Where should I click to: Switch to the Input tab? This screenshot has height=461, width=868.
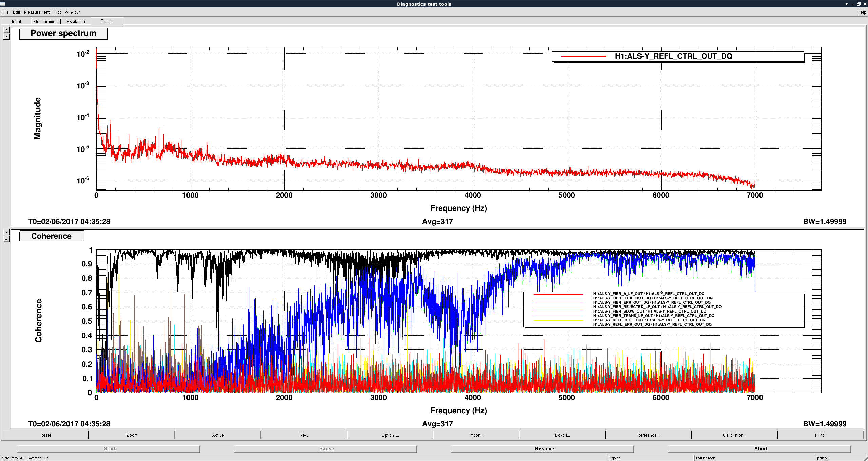(16, 21)
